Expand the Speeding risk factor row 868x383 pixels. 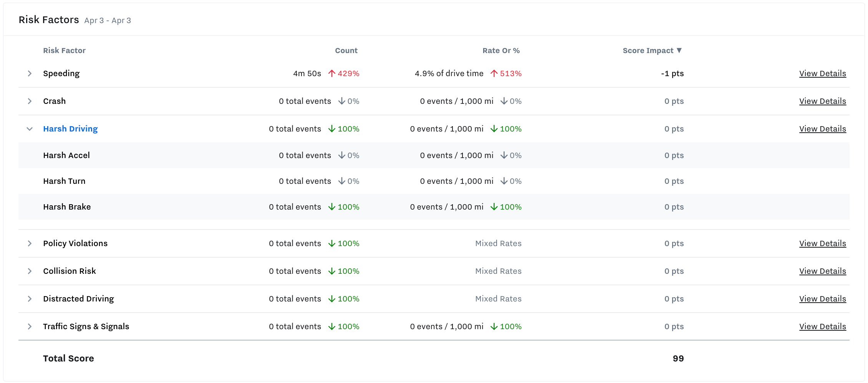pyautogui.click(x=30, y=73)
